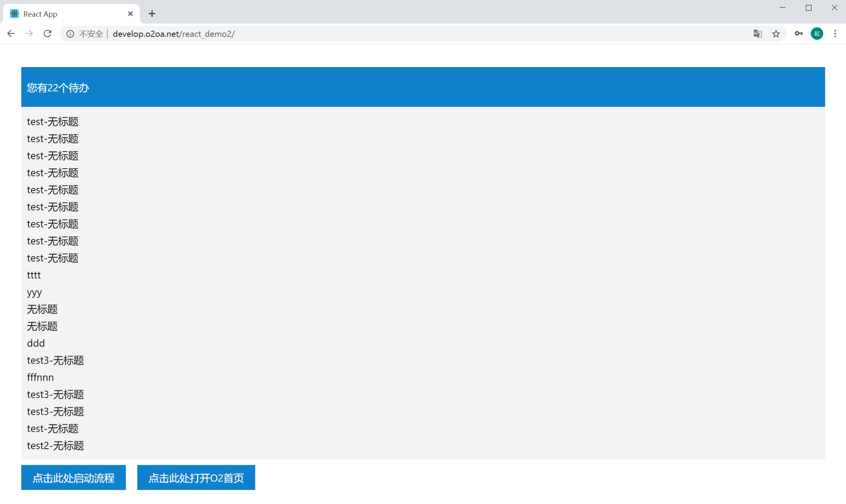Open the saved passwords key icon
The height and width of the screenshot is (504, 846).
pyautogui.click(x=798, y=34)
